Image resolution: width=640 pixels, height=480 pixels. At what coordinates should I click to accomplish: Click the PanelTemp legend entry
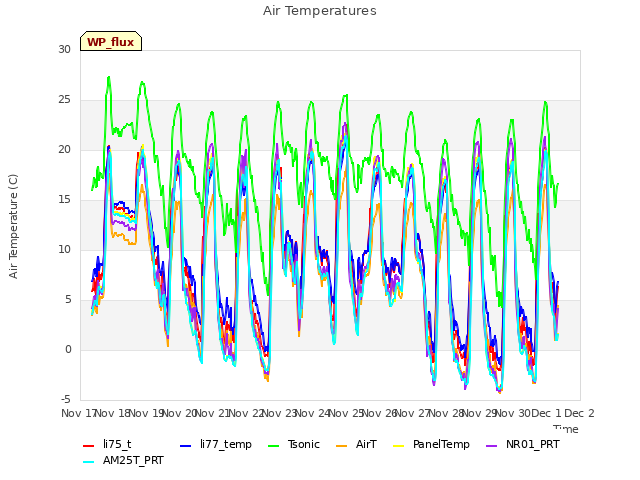(x=431, y=444)
